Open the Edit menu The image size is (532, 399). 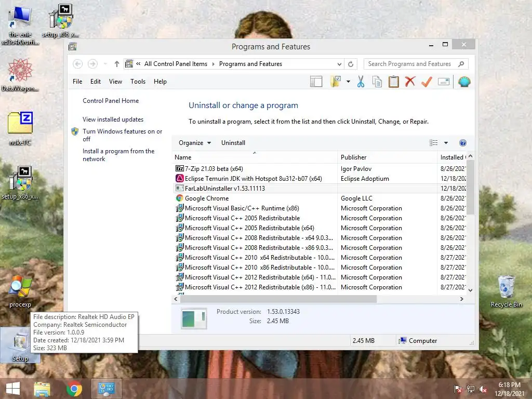click(96, 82)
